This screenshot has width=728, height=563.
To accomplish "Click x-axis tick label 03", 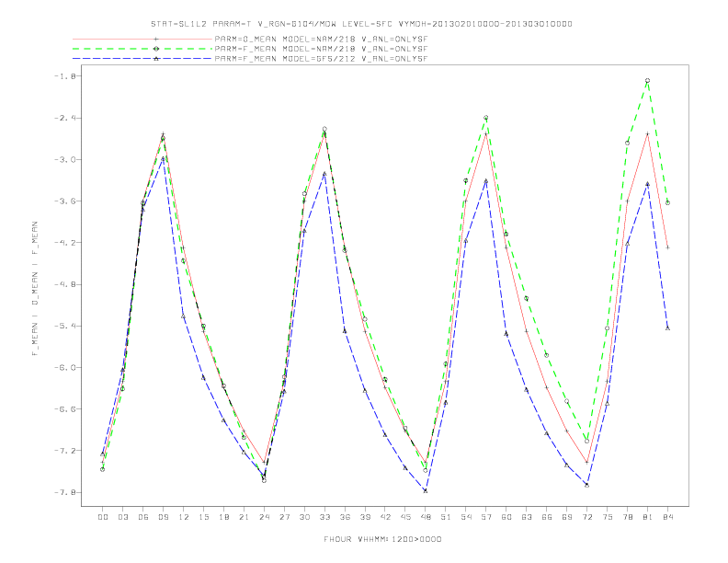I will 122,517.
